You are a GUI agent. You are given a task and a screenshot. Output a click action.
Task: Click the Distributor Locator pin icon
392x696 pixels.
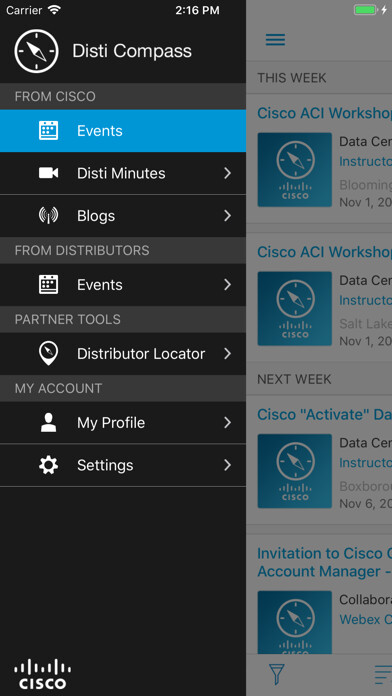[x=48, y=354]
